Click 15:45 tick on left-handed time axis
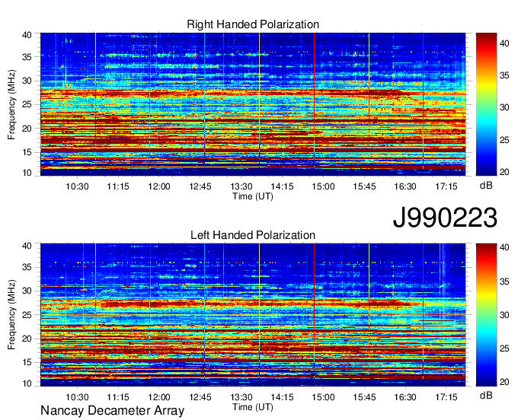Screen dimensions: 518x420 (364, 397)
